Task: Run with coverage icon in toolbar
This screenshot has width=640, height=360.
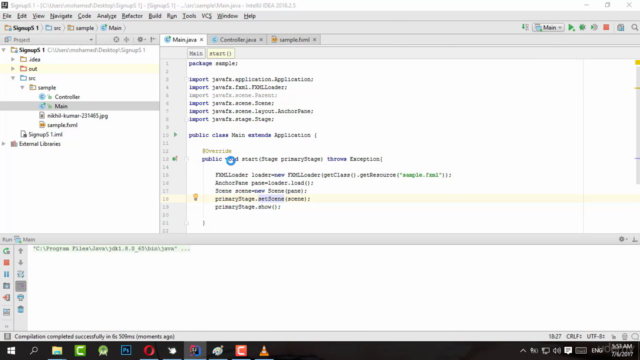Action: [x=594, y=27]
